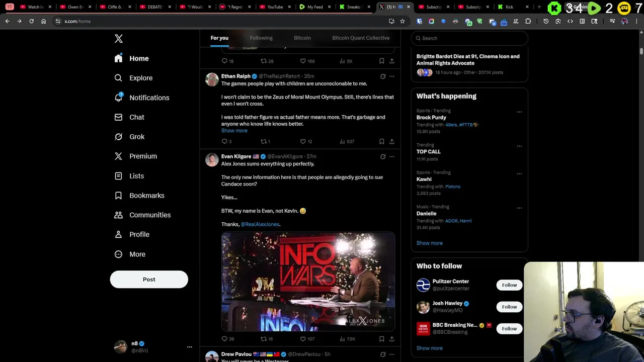The height and width of the screenshot is (362, 644).
Task: Switch to the Following tab
Action: click(261, 38)
